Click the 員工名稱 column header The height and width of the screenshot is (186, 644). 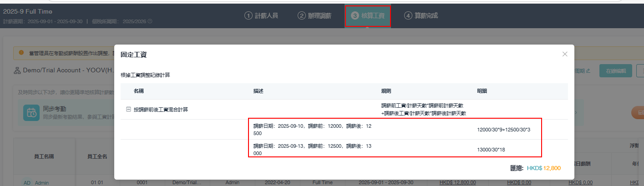(44, 156)
